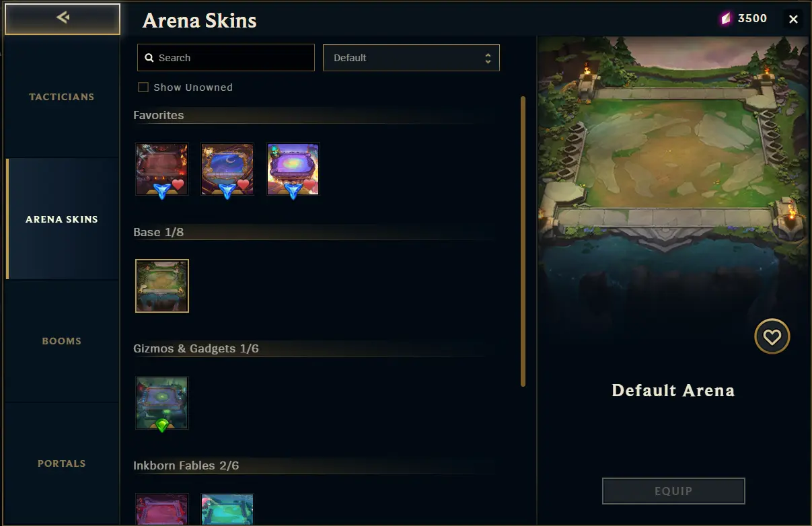Open the Portals tab

62,463
